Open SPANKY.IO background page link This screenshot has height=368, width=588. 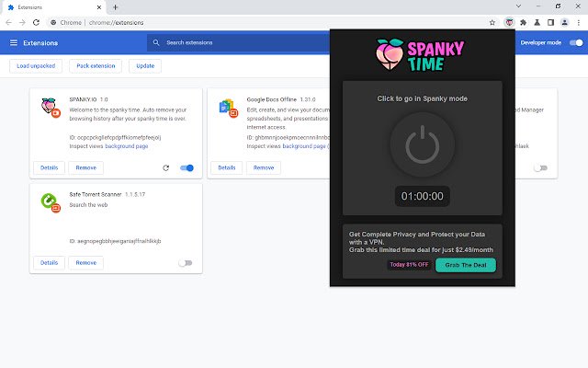click(x=127, y=146)
